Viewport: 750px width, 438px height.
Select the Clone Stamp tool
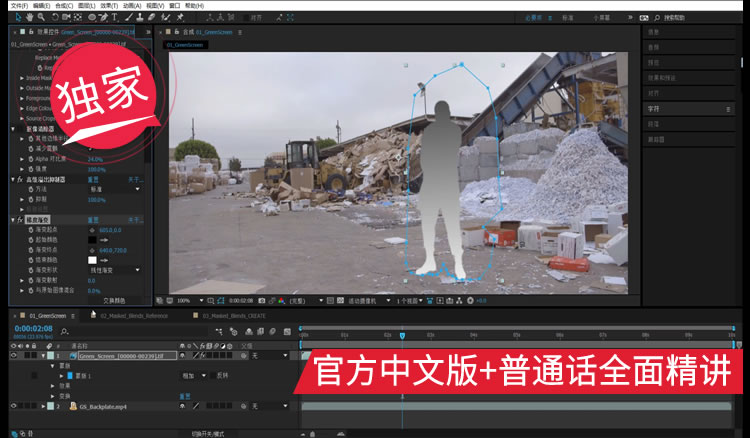pyautogui.click(x=140, y=17)
